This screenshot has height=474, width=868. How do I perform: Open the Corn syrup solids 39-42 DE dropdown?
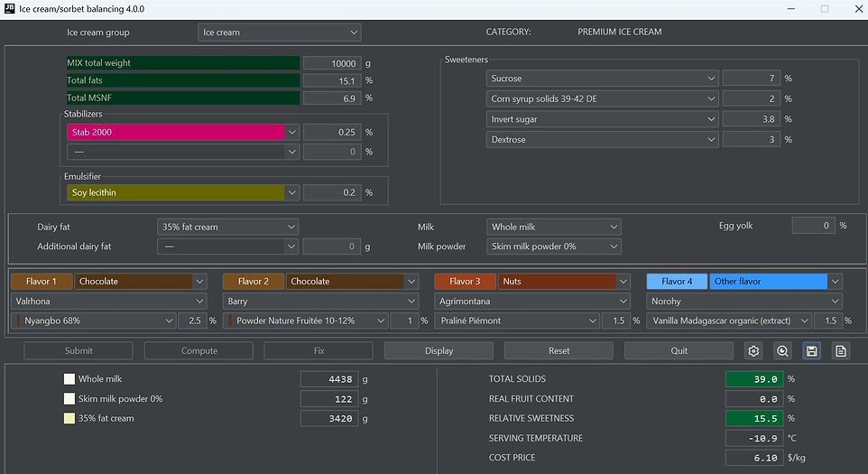tap(603, 99)
